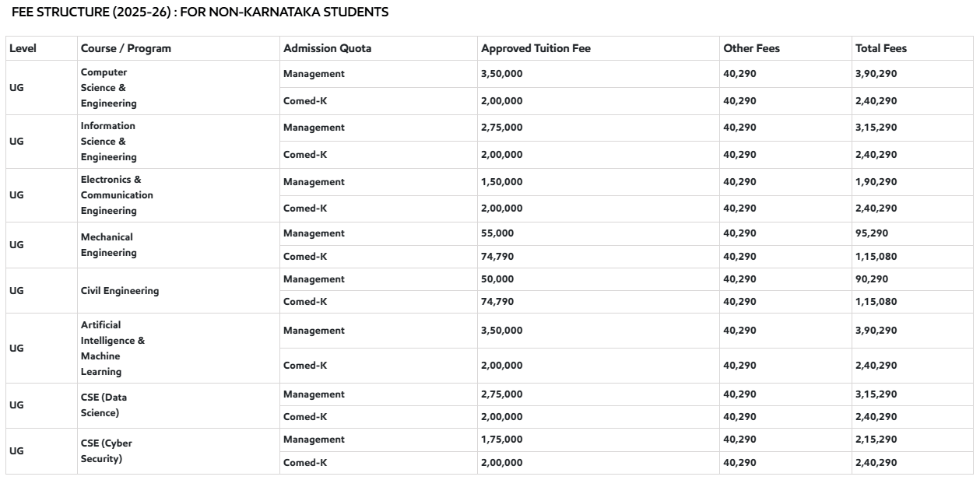Click the 3,50,000 tuition fee for Computer Science

[502, 74]
